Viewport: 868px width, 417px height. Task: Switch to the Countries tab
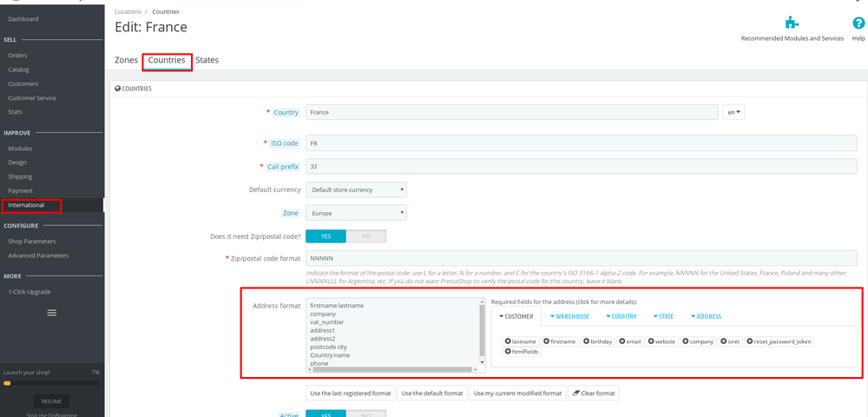click(x=167, y=60)
